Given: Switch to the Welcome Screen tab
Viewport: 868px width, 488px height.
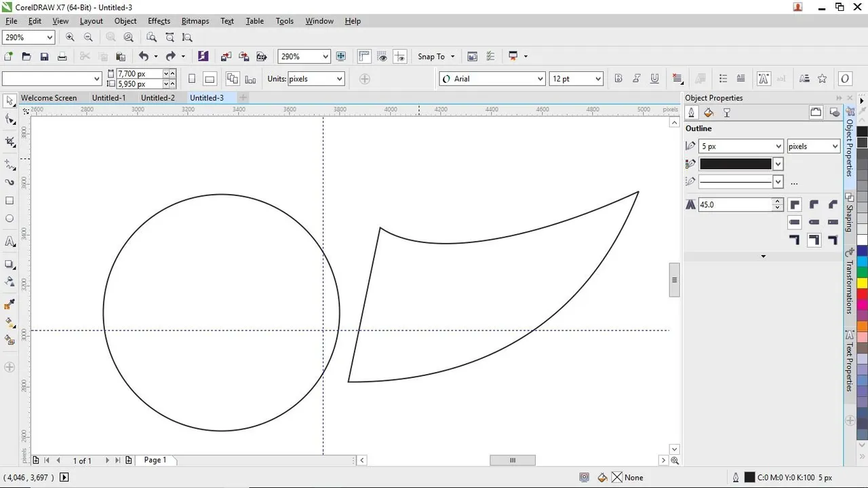Looking at the screenshot, I should pyautogui.click(x=49, y=98).
